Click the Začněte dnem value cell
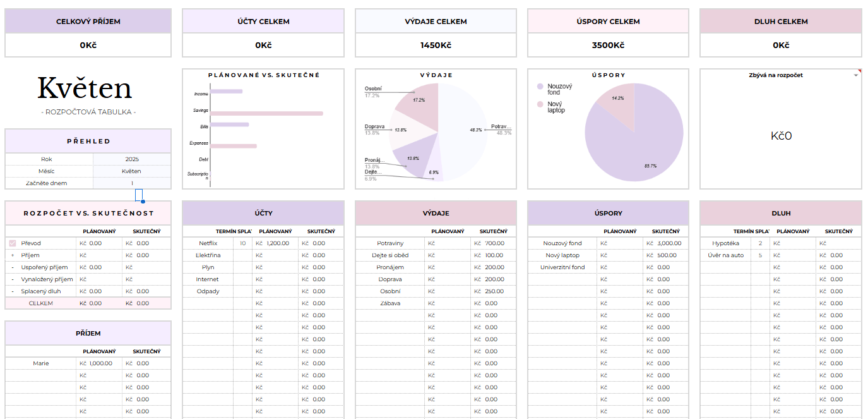Screen dimensions: 868x419 (131, 183)
